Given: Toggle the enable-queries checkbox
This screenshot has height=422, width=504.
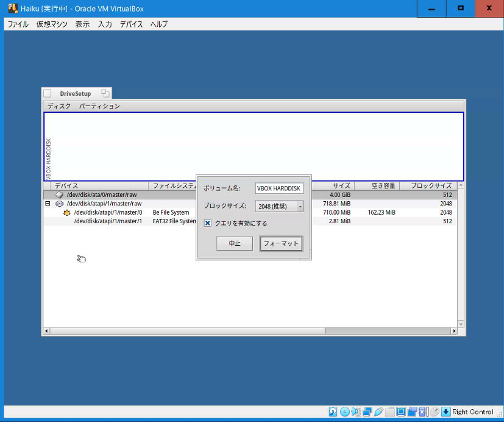Looking at the screenshot, I should [208, 223].
